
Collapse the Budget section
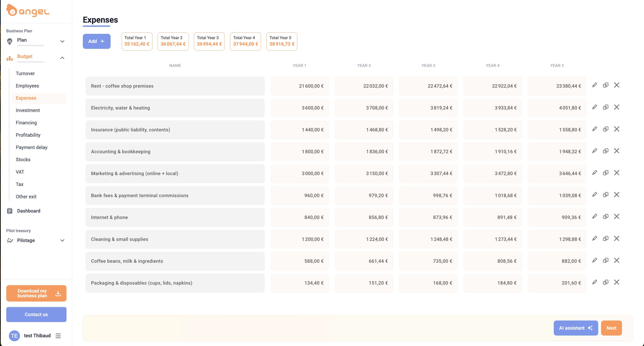click(62, 58)
